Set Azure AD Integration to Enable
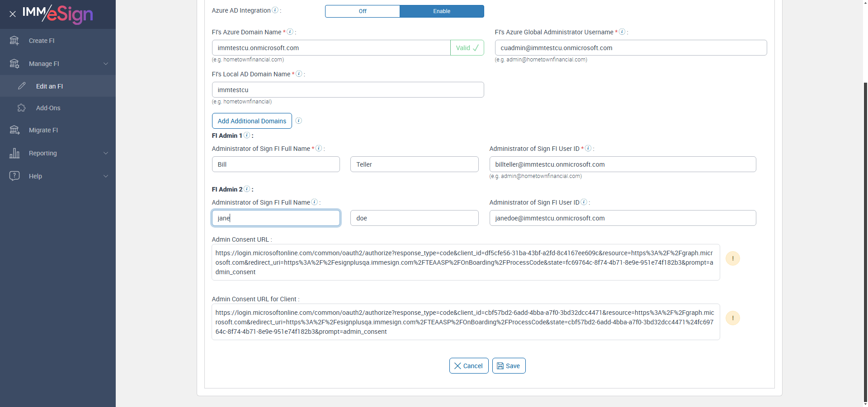Image resolution: width=868 pixels, height=407 pixels. [x=442, y=11]
